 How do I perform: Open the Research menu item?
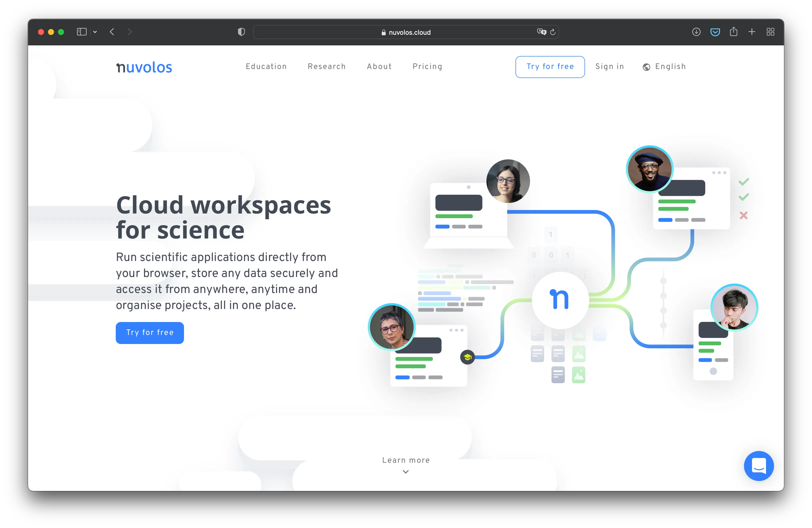pos(326,66)
